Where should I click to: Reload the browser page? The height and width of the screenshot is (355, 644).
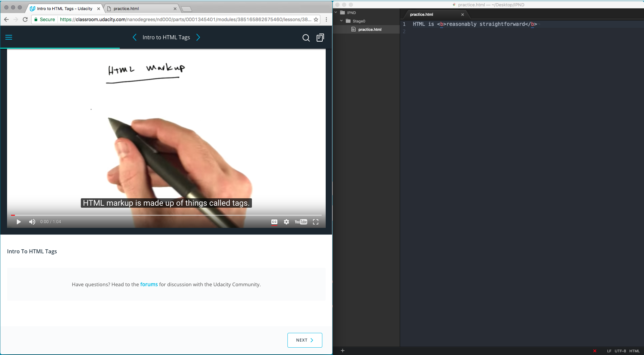point(25,19)
